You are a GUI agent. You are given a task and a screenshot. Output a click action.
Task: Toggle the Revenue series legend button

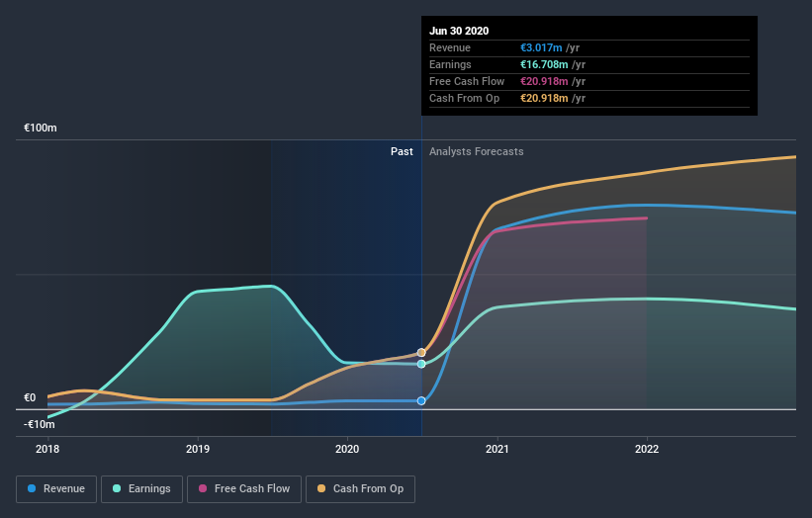(x=56, y=489)
